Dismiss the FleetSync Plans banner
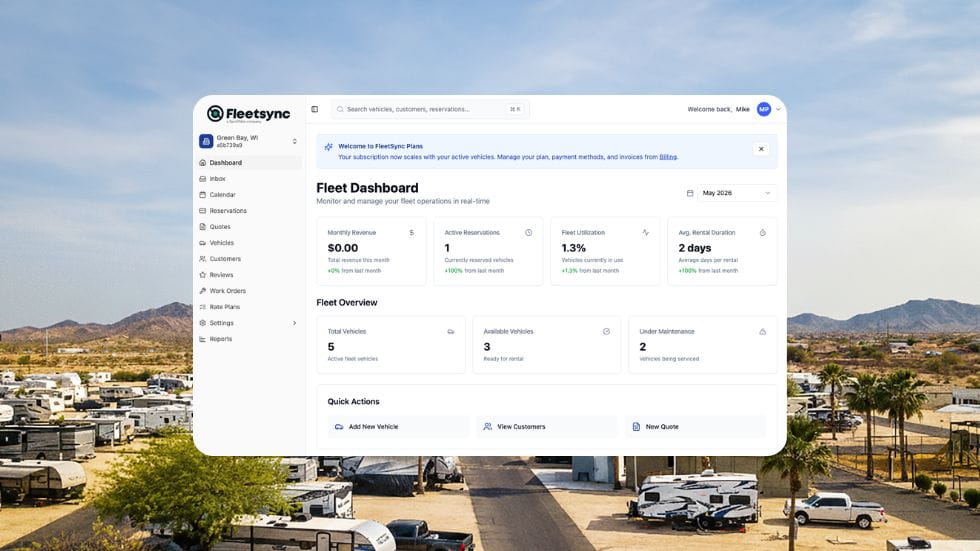The height and width of the screenshot is (551, 980). 761,149
